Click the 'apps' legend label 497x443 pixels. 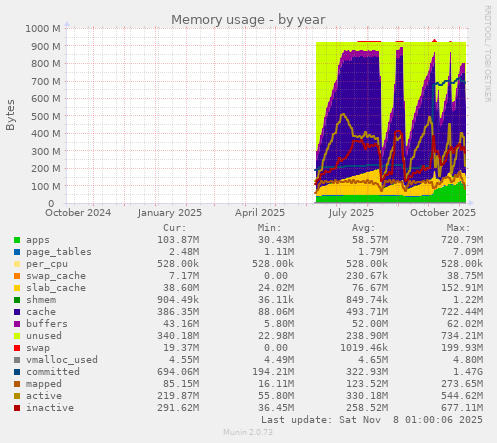38,240
